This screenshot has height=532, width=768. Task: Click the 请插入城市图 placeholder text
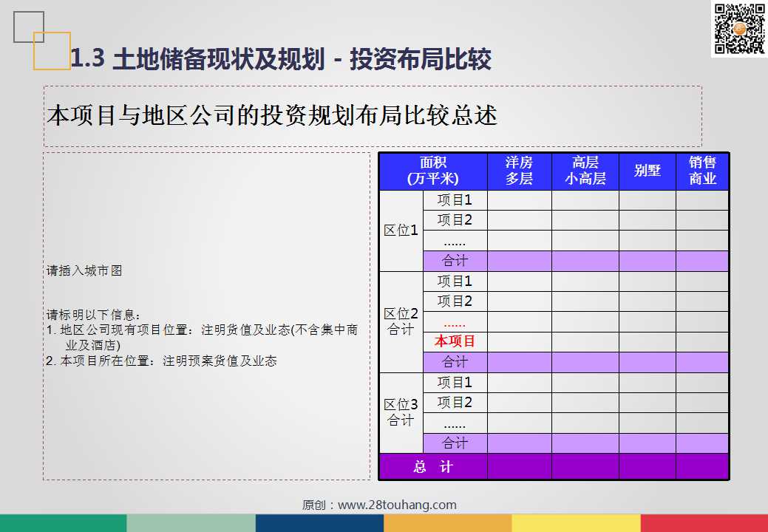coord(84,270)
